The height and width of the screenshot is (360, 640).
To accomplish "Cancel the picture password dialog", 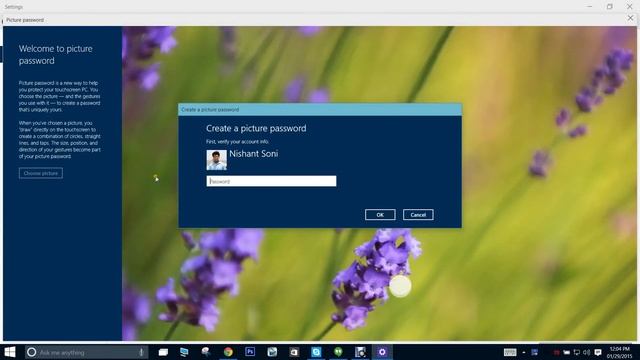I will point(418,215).
